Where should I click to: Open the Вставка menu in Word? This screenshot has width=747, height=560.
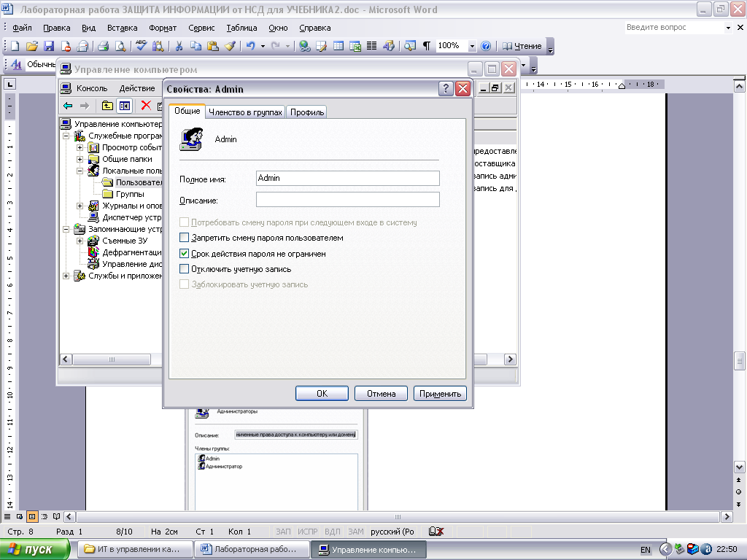pos(122,28)
